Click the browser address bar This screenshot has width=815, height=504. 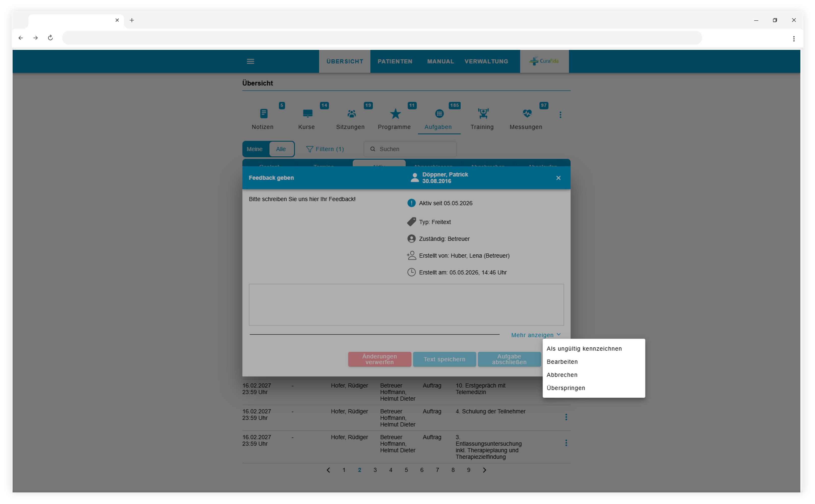(382, 38)
